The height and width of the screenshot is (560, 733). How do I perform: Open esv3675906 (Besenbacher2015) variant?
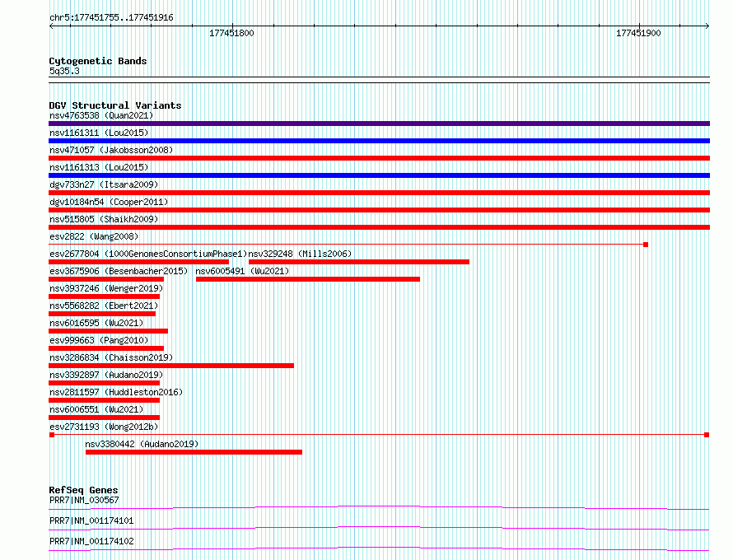click(x=119, y=271)
